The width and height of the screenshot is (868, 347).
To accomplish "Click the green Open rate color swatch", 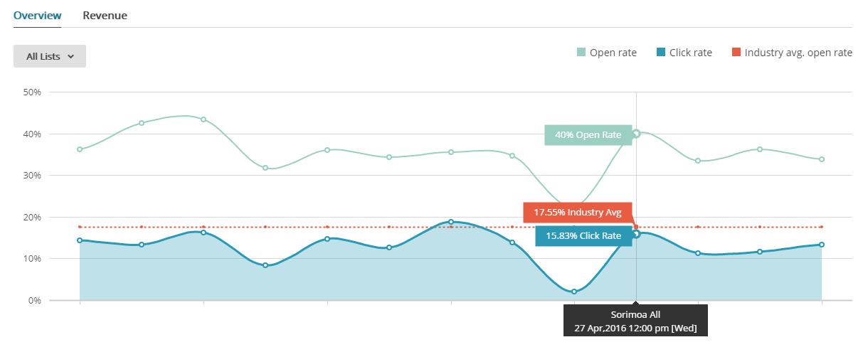I will [581, 52].
